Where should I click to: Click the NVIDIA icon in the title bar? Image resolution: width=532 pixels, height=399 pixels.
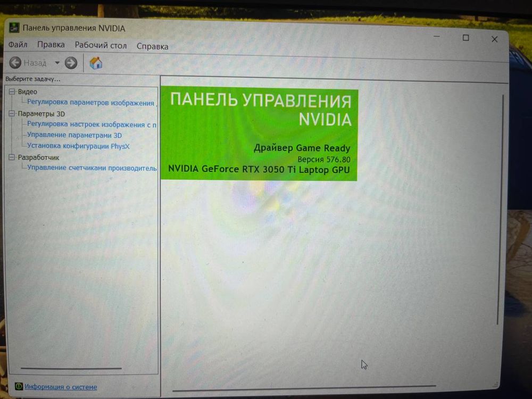coord(14,28)
